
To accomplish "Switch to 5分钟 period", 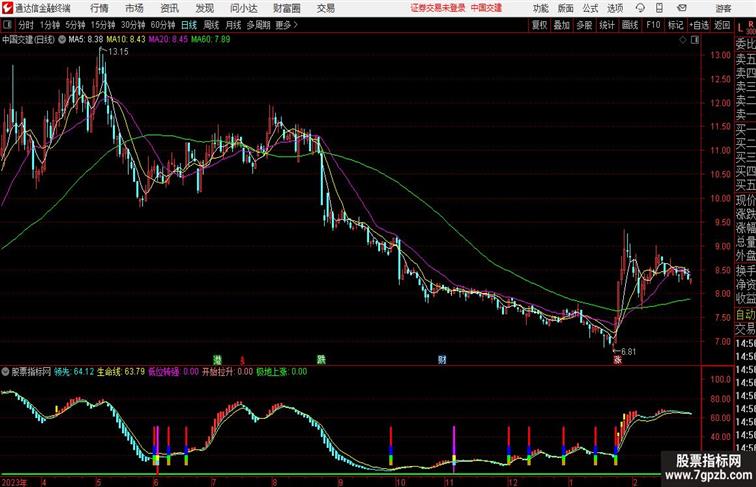I will click(x=75, y=25).
